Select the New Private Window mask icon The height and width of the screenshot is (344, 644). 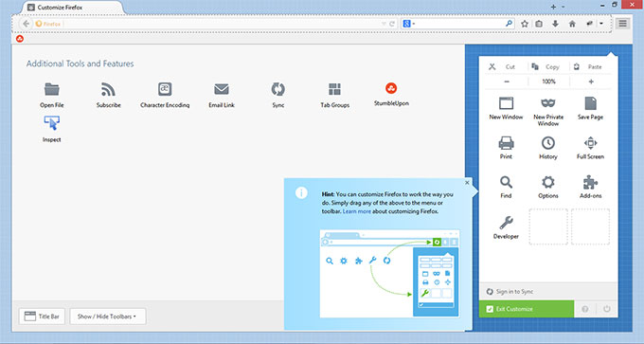click(x=548, y=103)
